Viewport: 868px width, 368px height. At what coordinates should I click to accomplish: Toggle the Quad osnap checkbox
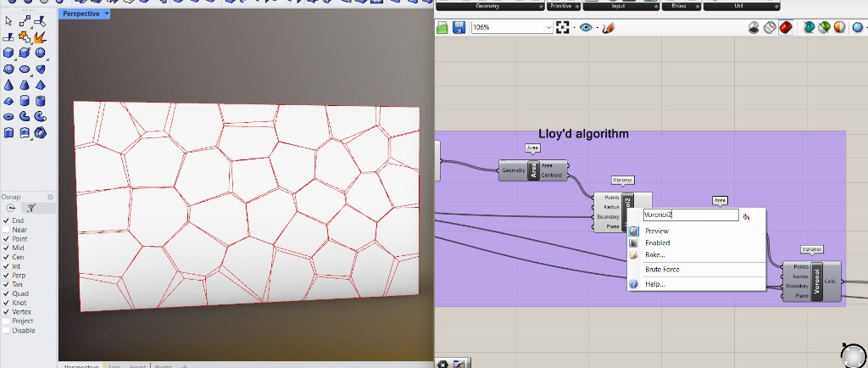6,293
